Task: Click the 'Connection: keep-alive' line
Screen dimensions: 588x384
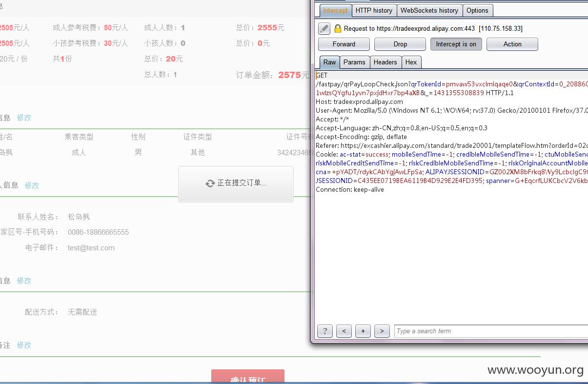Action: tap(350, 189)
